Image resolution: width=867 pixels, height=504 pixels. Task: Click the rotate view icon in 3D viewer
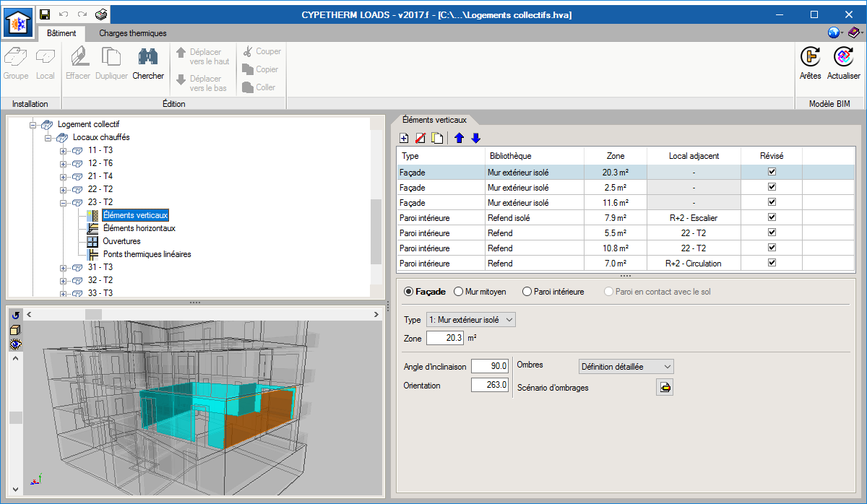pos(15,315)
